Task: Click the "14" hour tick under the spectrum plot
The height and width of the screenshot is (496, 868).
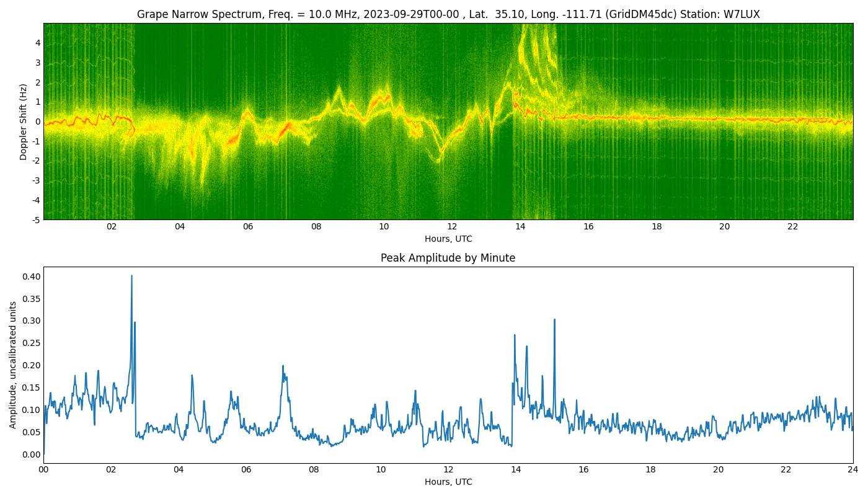Action: [x=520, y=227]
